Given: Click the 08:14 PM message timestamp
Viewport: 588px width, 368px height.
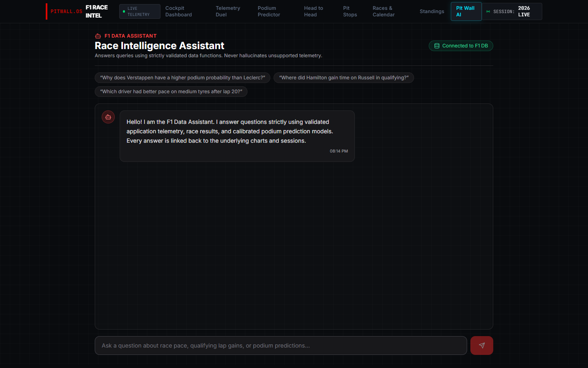Looking at the screenshot, I should click(x=339, y=151).
